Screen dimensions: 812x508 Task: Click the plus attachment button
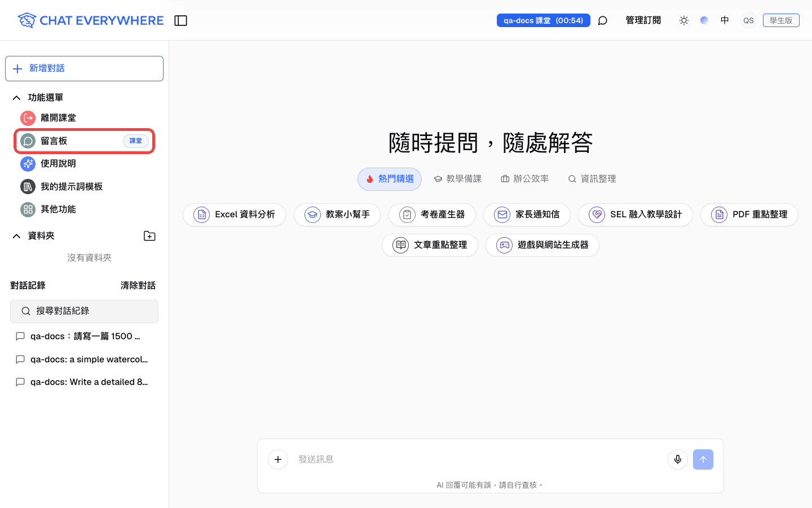pyautogui.click(x=278, y=459)
